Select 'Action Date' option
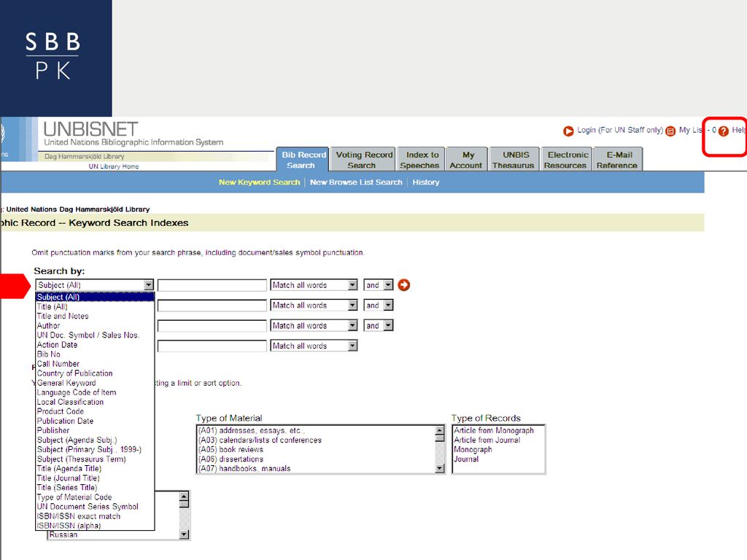Image resolution: width=747 pixels, height=560 pixels. [x=95, y=345]
